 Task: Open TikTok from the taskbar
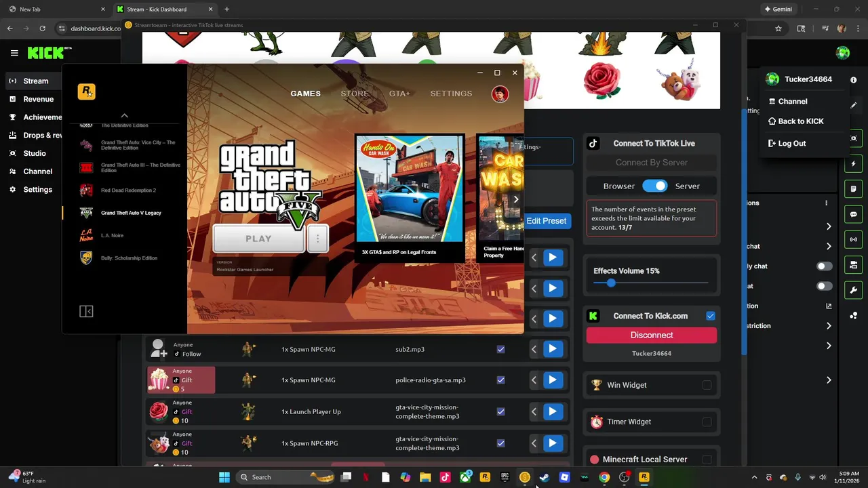click(x=445, y=477)
